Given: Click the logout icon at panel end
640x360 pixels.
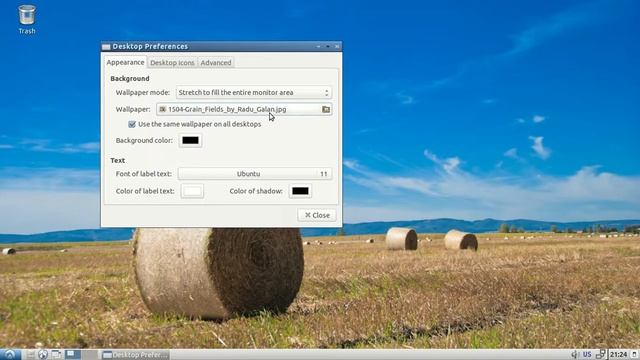Looking at the screenshot, I should (x=635, y=354).
